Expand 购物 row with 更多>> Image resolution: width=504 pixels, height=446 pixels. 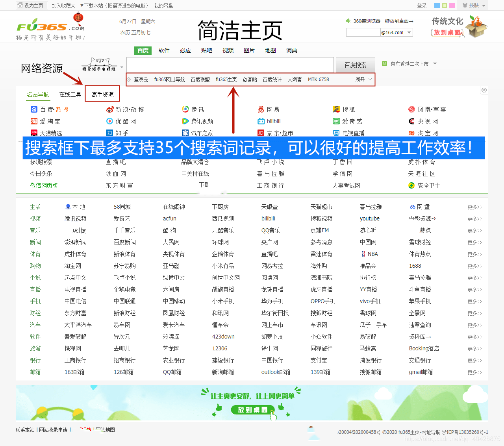coord(474,266)
